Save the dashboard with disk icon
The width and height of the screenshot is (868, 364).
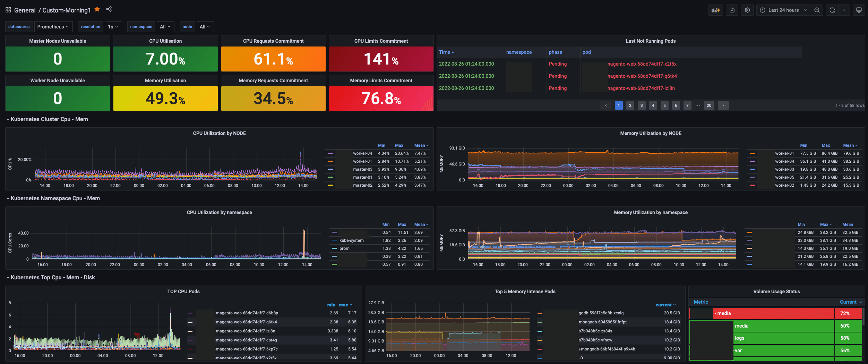[x=732, y=10]
